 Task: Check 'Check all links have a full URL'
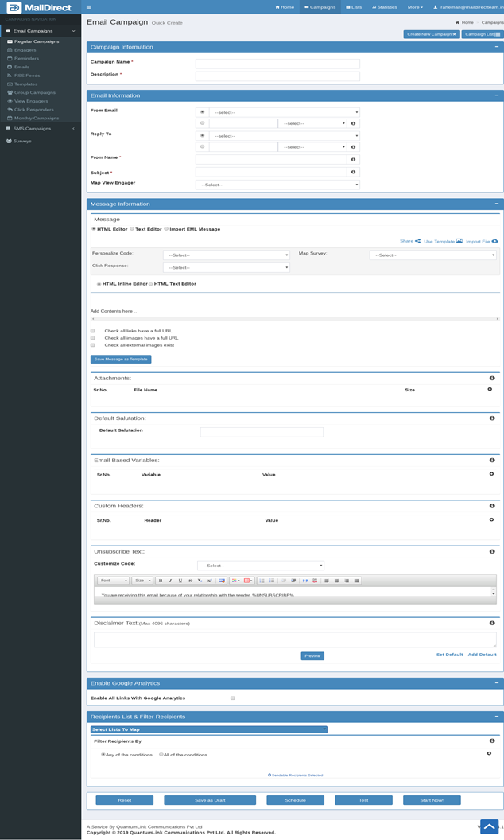click(93, 331)
